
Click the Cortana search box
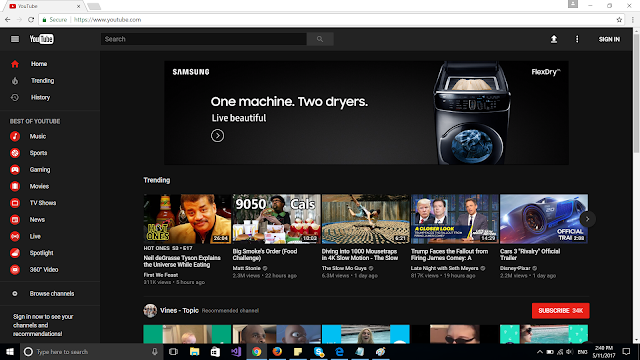coord(91,352)
